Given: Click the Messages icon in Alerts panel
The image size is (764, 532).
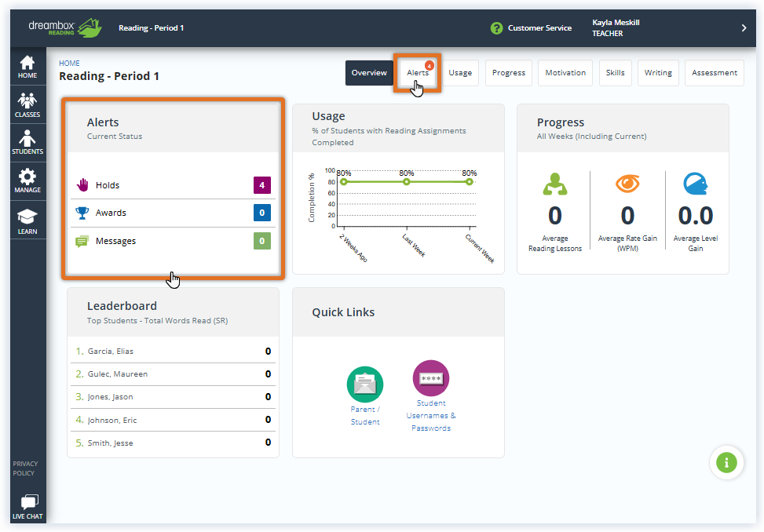Looking at the screenshot, I should pyautogui.click(x=85, y=240).
